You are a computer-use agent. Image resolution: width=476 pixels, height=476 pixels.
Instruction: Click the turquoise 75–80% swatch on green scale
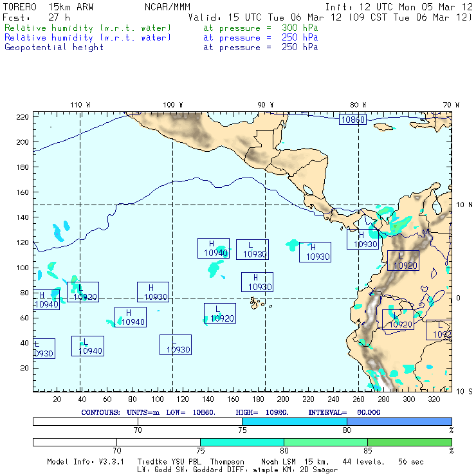coord(242,442)
